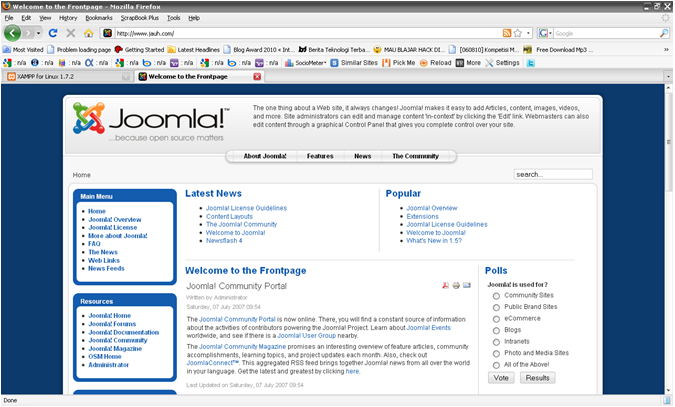
Task: Click the orange RSS feed icon in address bar
Action: point(507,33)
